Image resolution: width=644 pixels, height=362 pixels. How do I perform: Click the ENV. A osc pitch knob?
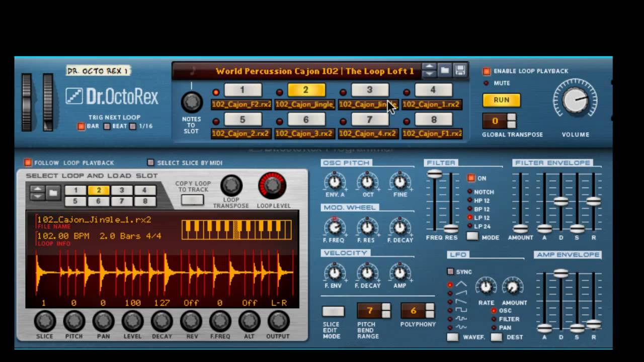335,181
